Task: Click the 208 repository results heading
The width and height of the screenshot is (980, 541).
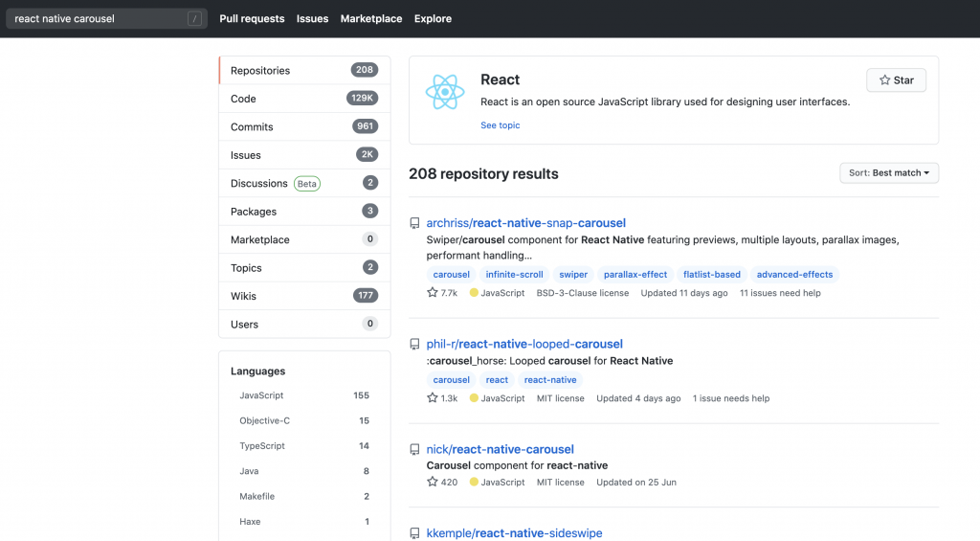Action: coord(483,174)
